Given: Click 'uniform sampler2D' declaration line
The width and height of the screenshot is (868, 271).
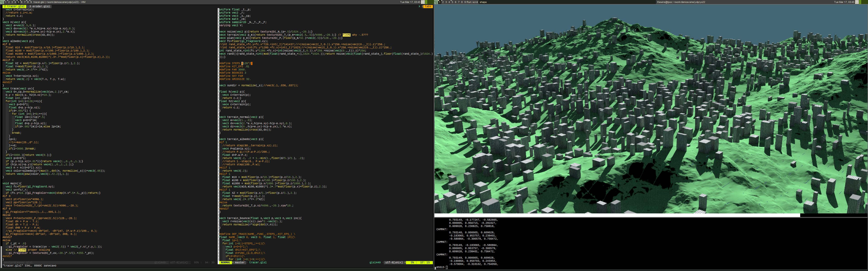Looking at the screenshot, I should [x=243, y=22].
